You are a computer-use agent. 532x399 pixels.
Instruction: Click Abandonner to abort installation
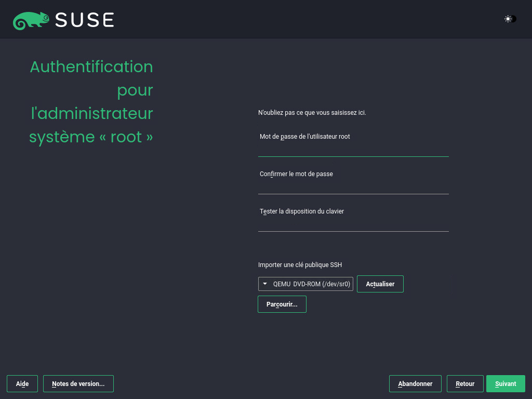tap(415, 384)
